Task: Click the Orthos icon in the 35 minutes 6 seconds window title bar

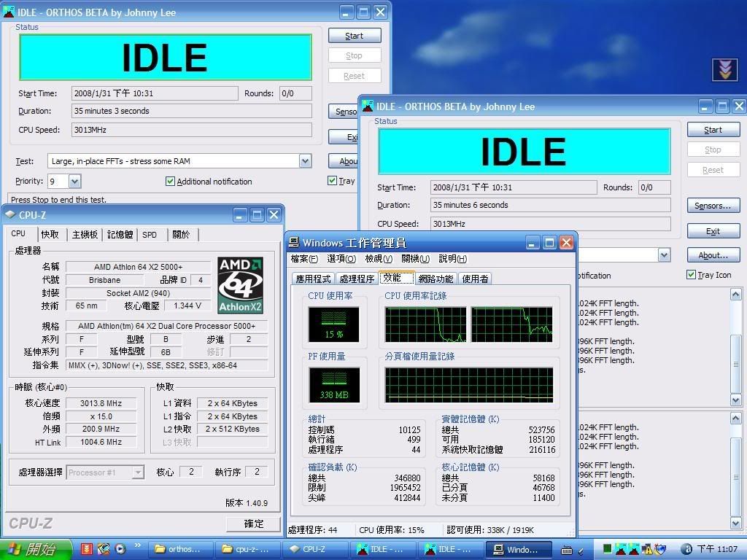Action: [x=368, y=106]
